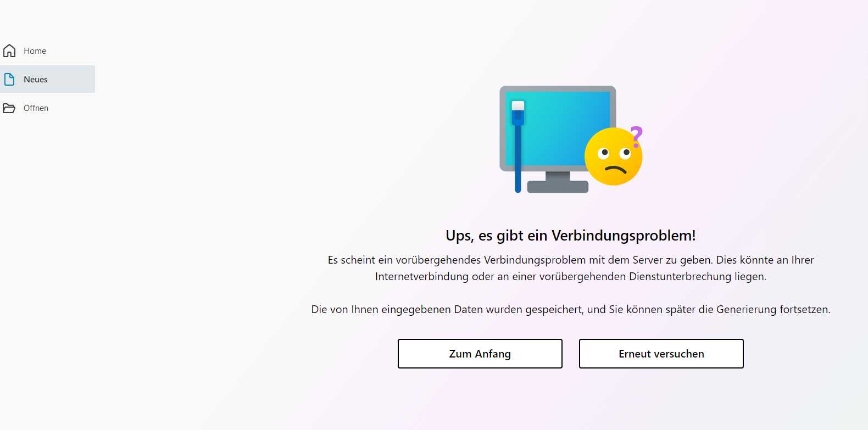Image resolution: width=868 pixels, height=430 pixels.
Task: Click the sentence about gespeicherte Daten
Action: pos(571,309)
